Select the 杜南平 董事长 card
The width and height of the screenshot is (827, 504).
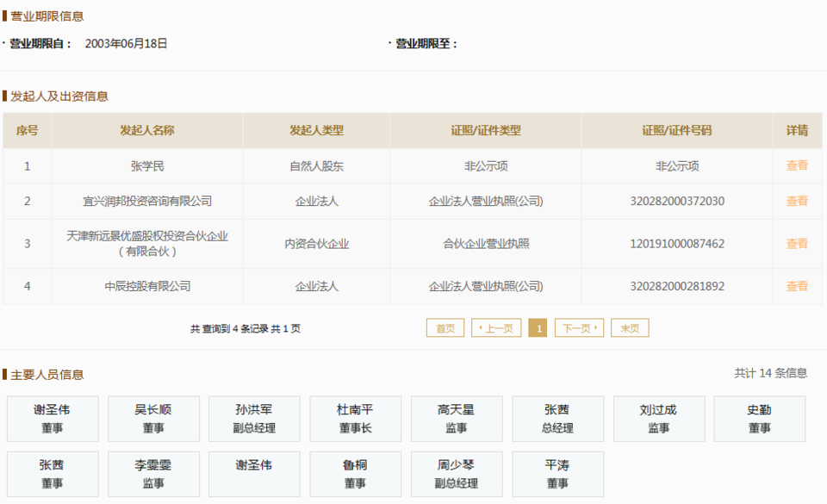click(x=356, y=419)
